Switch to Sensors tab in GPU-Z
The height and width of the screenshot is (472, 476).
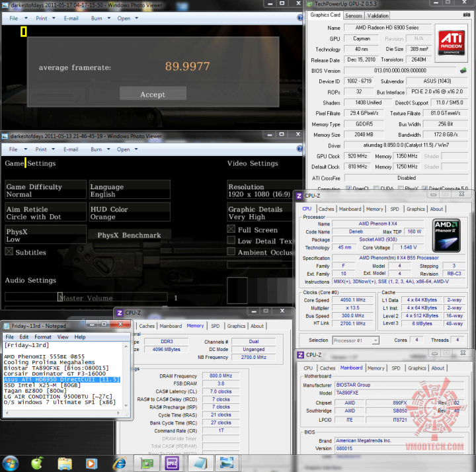coord(354,16)
